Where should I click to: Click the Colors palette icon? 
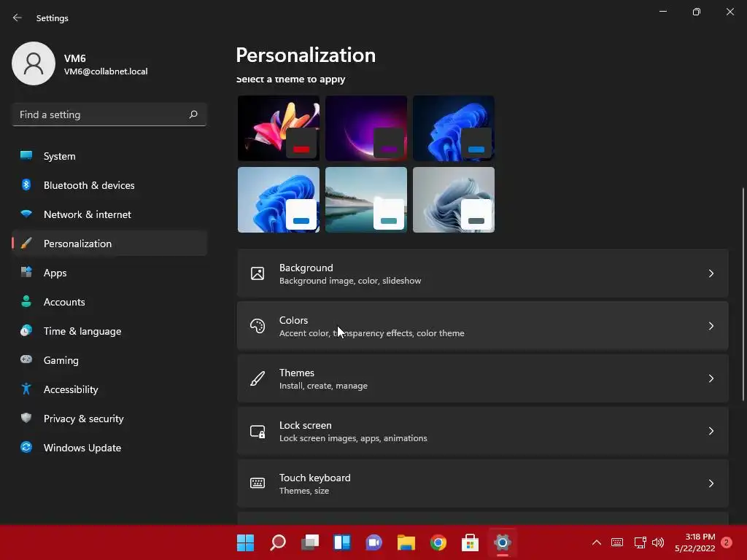click(258, 326)
